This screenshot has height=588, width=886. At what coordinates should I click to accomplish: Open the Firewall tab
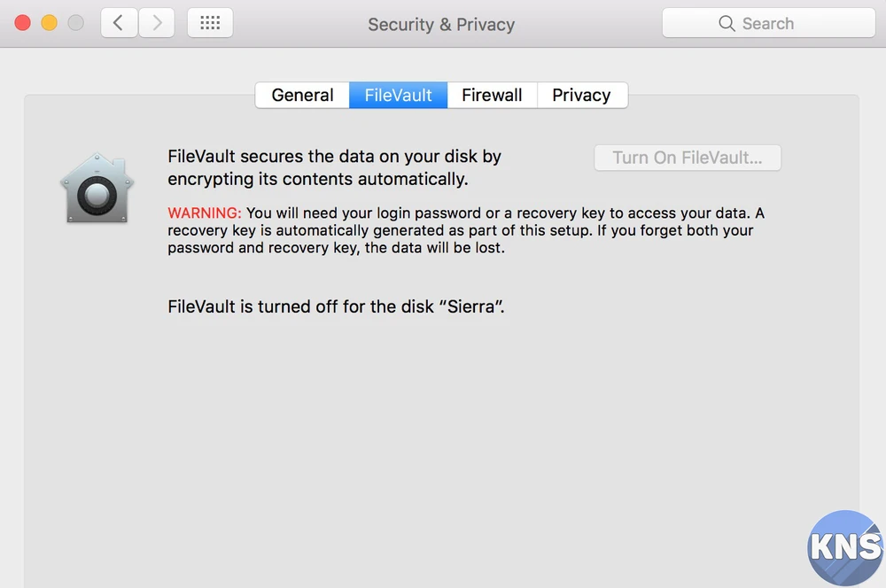click(492, 95)
